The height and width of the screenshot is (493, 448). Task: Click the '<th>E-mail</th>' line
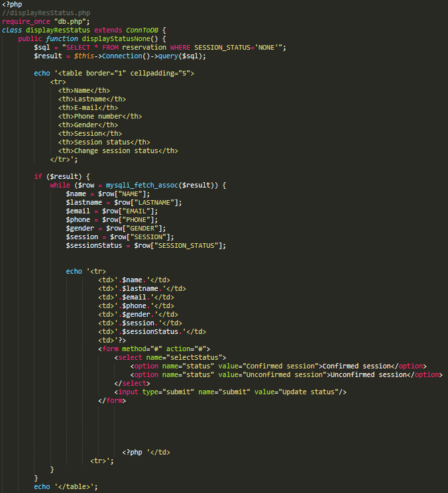tap(88, 108)
